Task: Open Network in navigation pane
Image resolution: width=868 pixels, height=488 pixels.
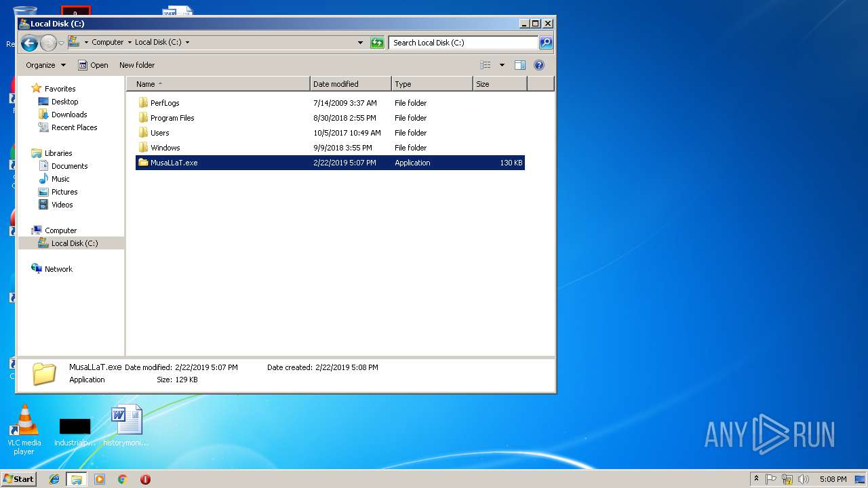Action: [x=58, y=269]
